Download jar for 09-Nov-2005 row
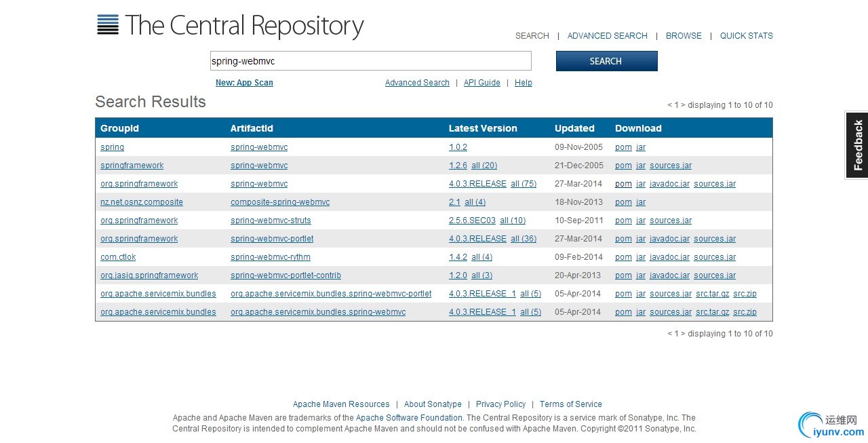The image size is (868, 443). [x=641, y=147]
